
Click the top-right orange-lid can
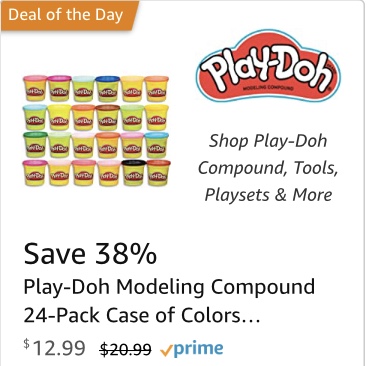[x=157, y=89]
